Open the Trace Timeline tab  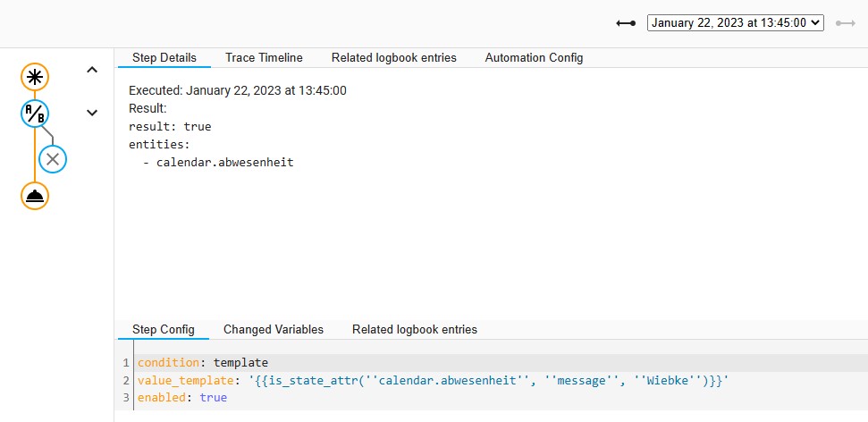[x=264, y=57]
